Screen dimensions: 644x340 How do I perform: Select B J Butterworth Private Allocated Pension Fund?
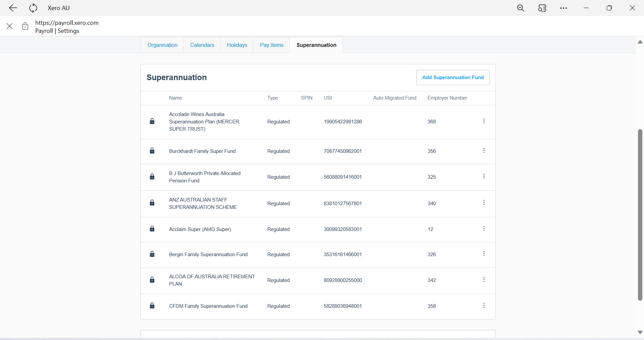click(205, 177)
